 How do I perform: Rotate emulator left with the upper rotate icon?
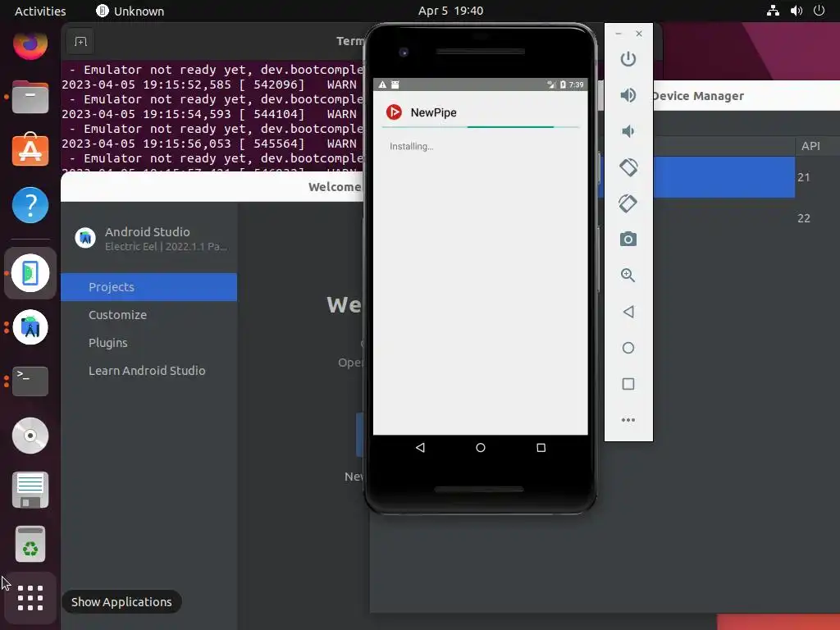(628, 167)
